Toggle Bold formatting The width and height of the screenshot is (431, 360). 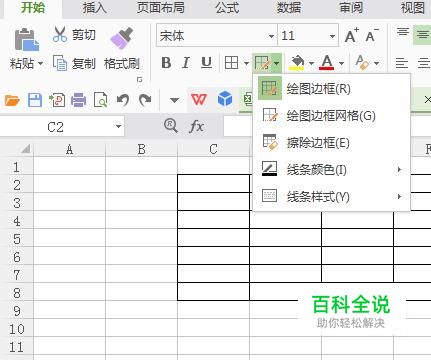point(166,63)
